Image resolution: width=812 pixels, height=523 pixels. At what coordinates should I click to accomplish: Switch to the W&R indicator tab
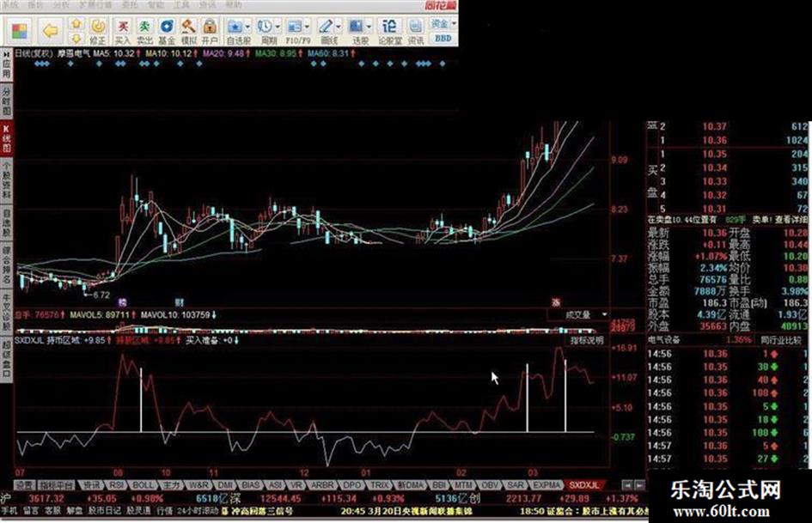click(x=198, y=485)
